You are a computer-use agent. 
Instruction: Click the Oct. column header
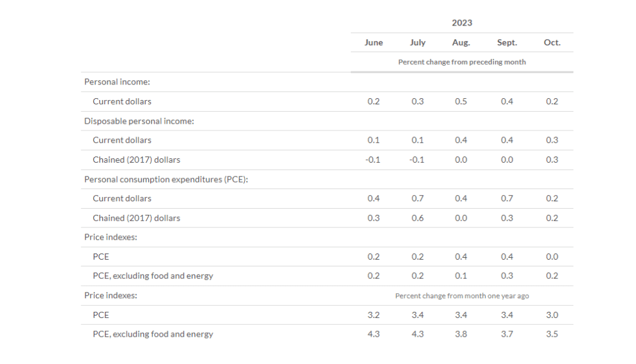pos(552,42)
